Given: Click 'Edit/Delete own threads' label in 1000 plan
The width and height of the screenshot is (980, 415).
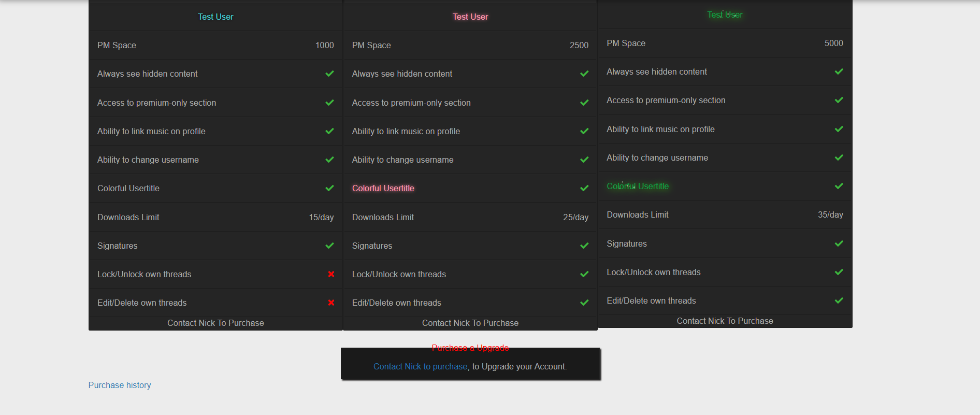Looking at the screenshot, I should [142, 303].
